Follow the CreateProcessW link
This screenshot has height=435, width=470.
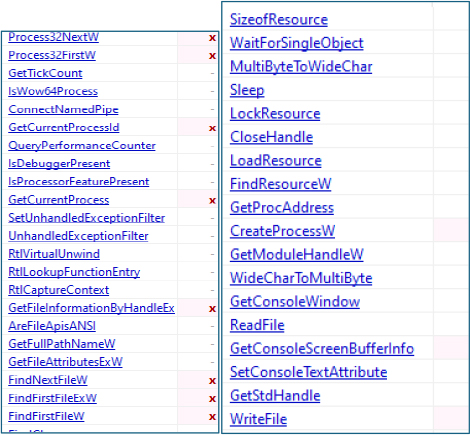pos(282,231)
